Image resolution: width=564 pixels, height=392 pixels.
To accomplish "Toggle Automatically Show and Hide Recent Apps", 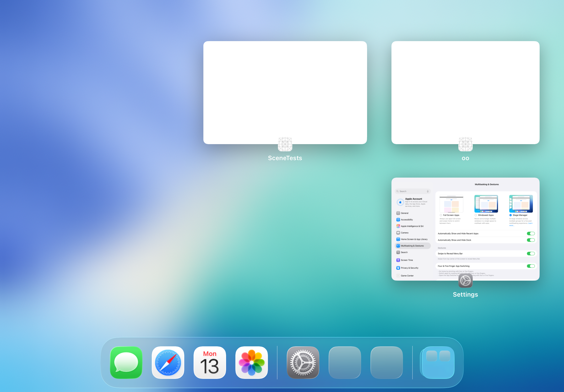I will pyautogui.click(x=530, y=234).
